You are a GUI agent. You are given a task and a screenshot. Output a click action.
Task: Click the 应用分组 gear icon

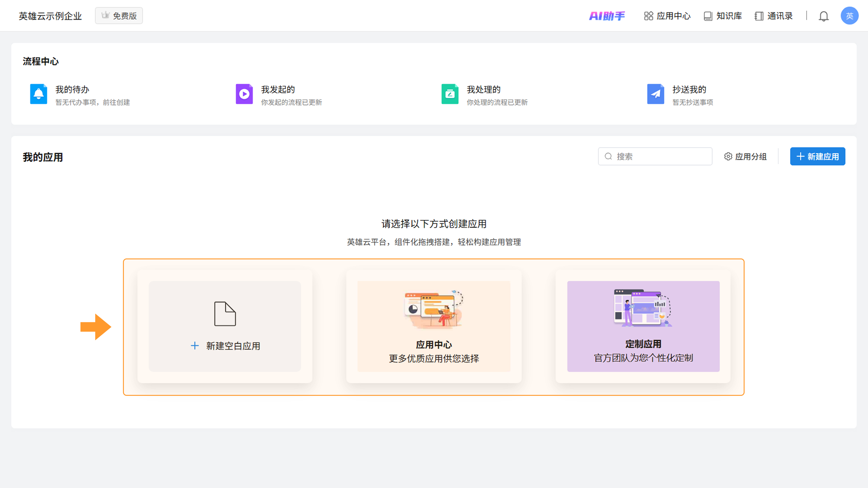click(728, 157)
